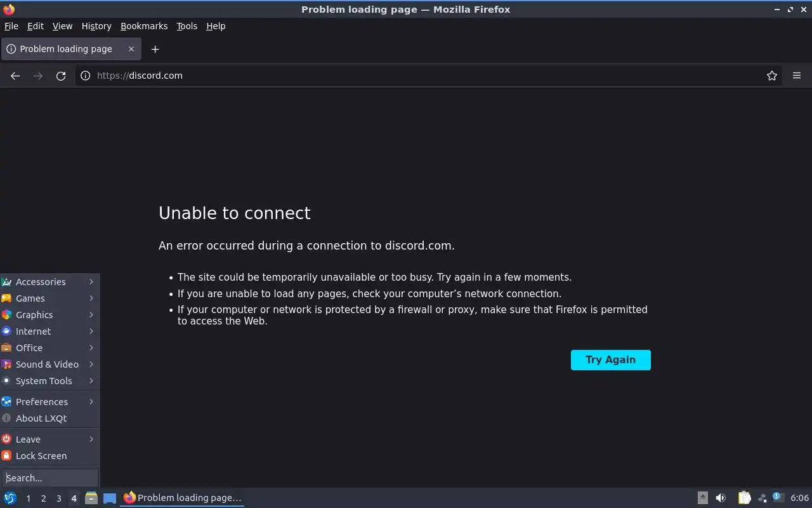
Task: Click the About LXQt label
Action: (x=41, y=418)
